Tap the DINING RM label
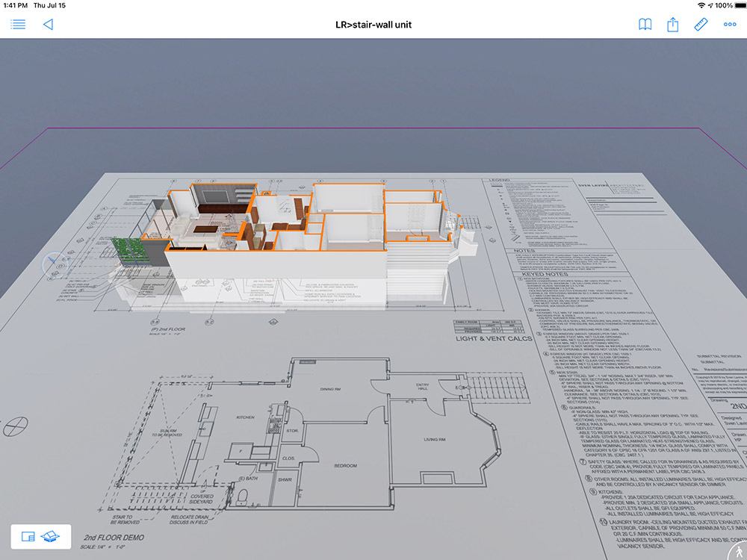Screen dimensions: 747x560 (x=330, y=389)
